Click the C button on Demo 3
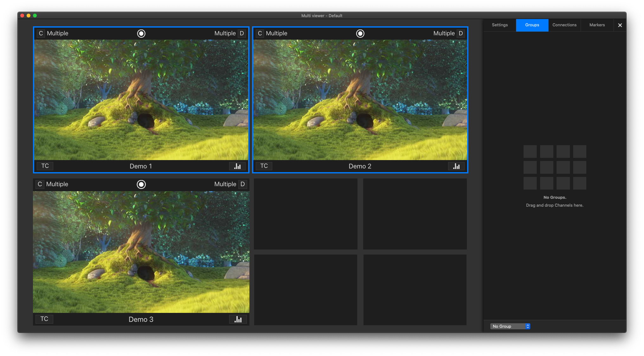644x356 pixels. (x=40, y=184)
